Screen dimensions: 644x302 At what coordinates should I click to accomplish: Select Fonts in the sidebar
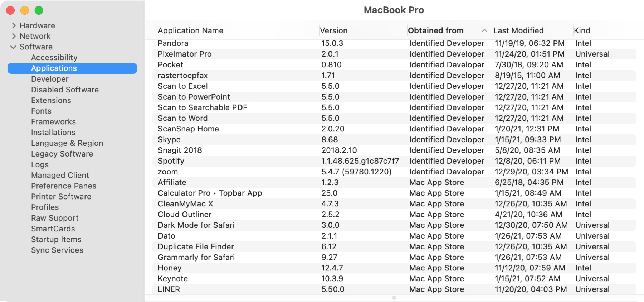coord(41,111)
